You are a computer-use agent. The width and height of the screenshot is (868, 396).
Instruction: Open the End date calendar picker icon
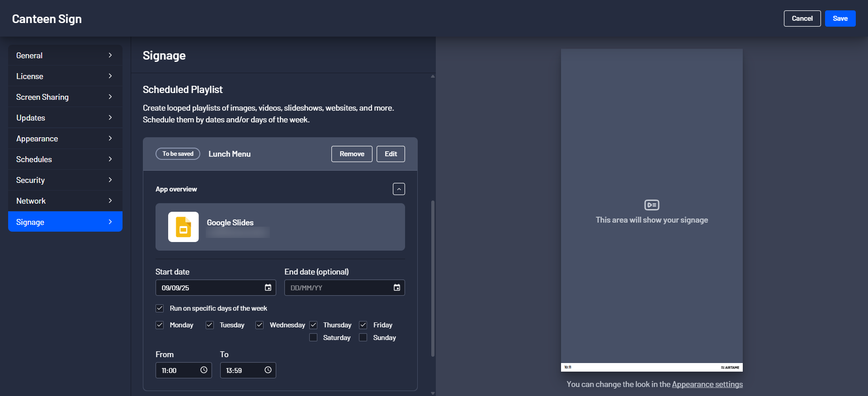click(x=396, y=288)
